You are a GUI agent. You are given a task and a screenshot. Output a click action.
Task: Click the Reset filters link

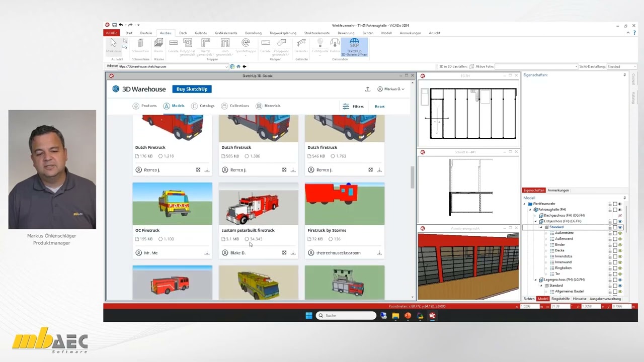click(379, 107)
